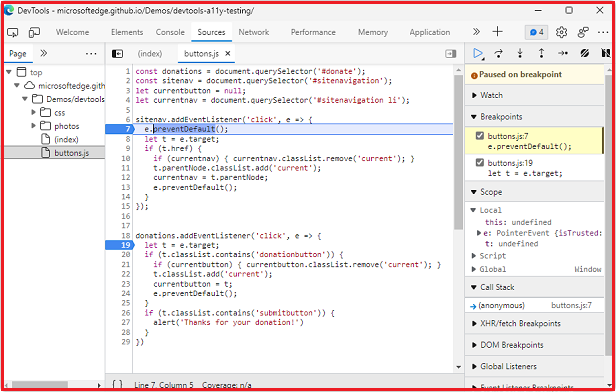Open more tabs chevron in main toolbar
Viewport: 616px width, 392px height.
pyautogui.click(x=476, y=32)
